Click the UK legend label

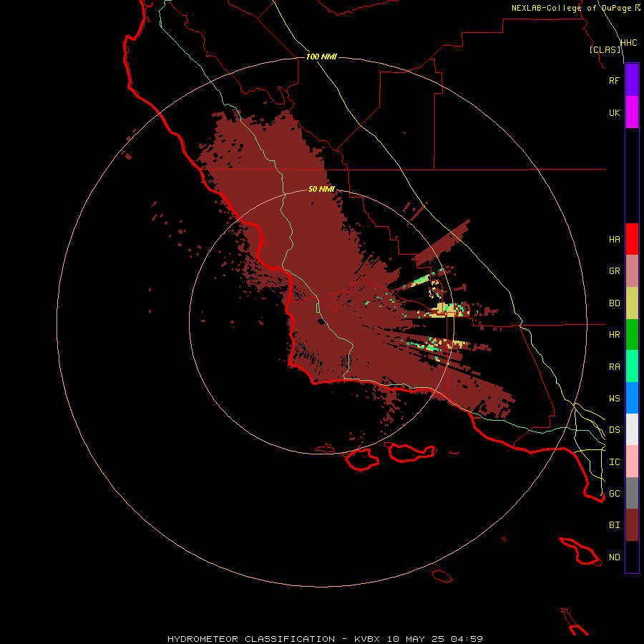coord(614,112)
